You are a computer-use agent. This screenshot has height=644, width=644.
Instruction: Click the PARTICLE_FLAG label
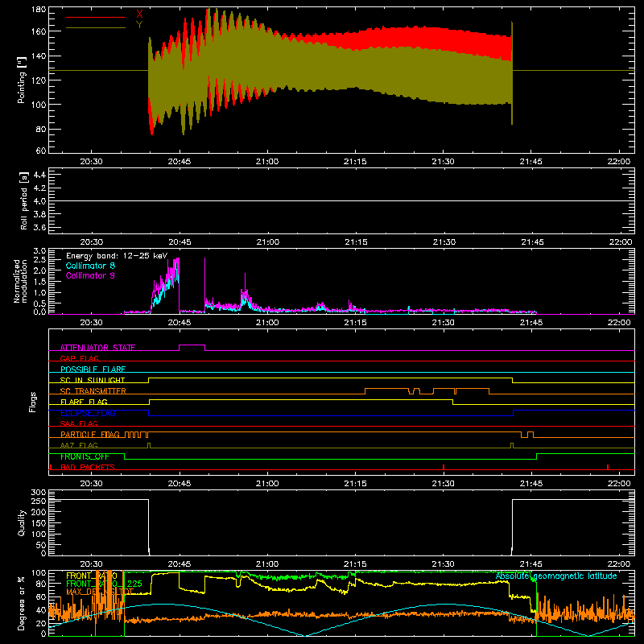tap(90, 434)
